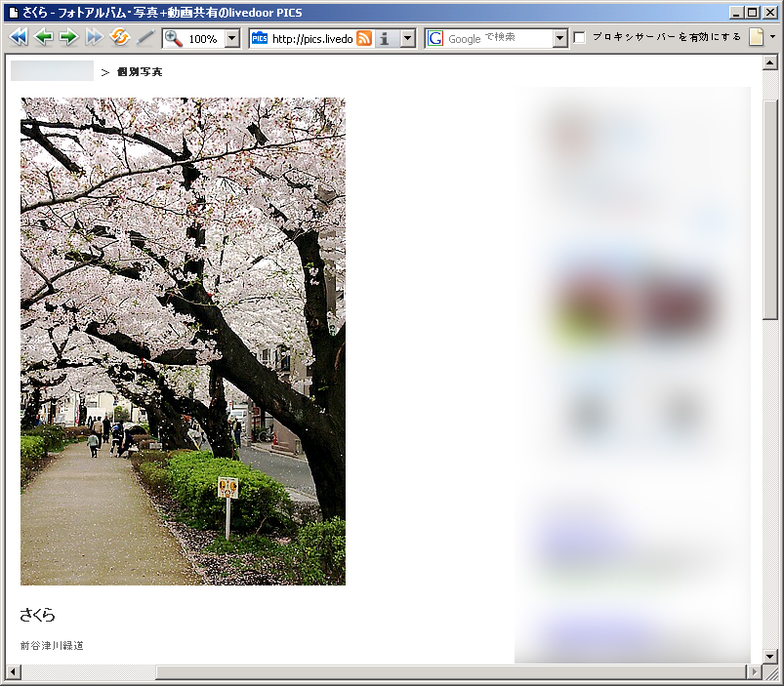Click the vertical scrollbar up arrow
The height and width of the screenshot is (686, 784).
pyautogui.click(x=770, y=63)
